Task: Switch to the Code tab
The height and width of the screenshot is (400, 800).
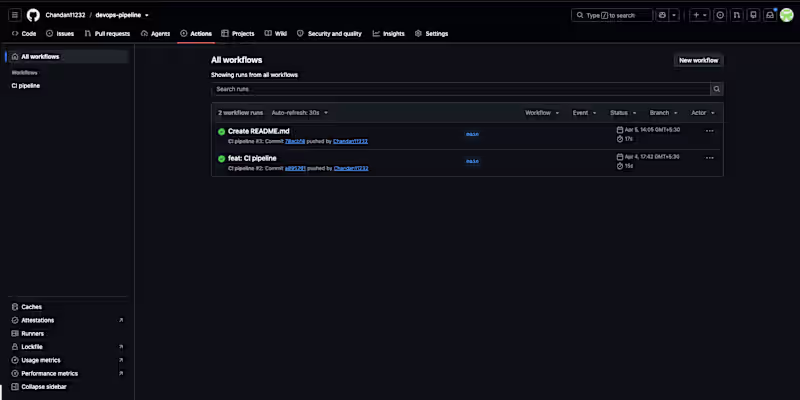Action: point(24,34)
